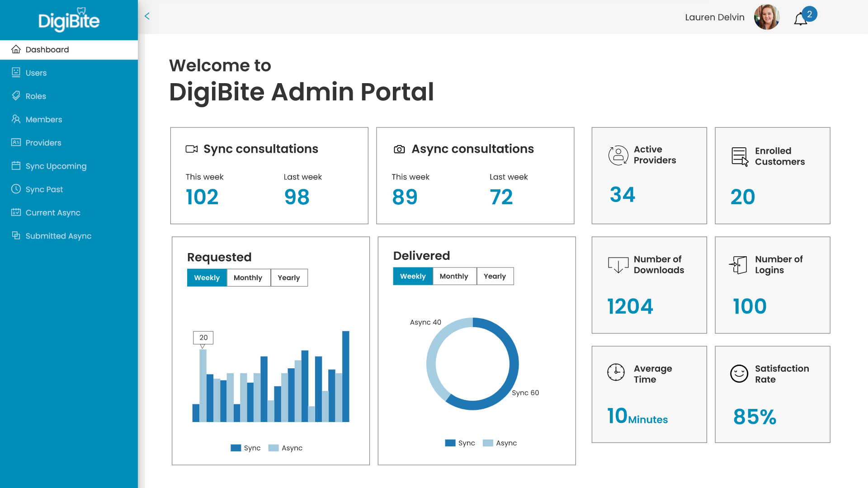Click Sync this week value 102
Screen dimensions: 868x488
click(x=202, y=197)
